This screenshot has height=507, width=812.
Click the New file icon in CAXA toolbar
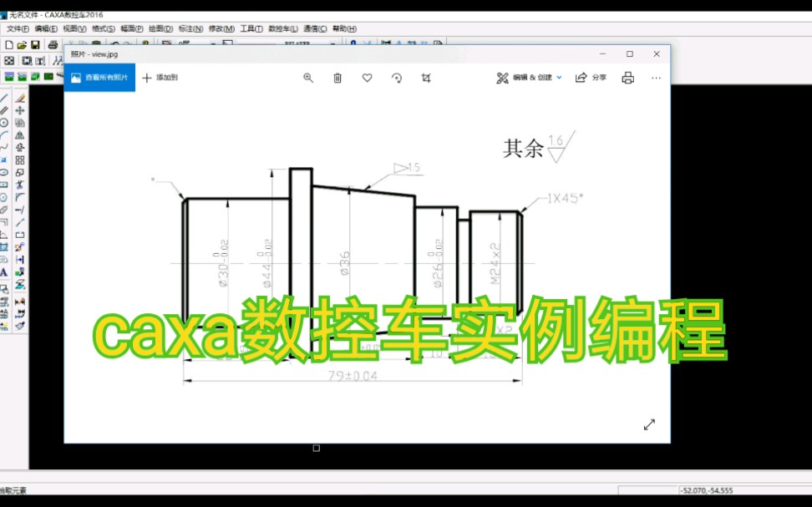click(x=9, y=45)
